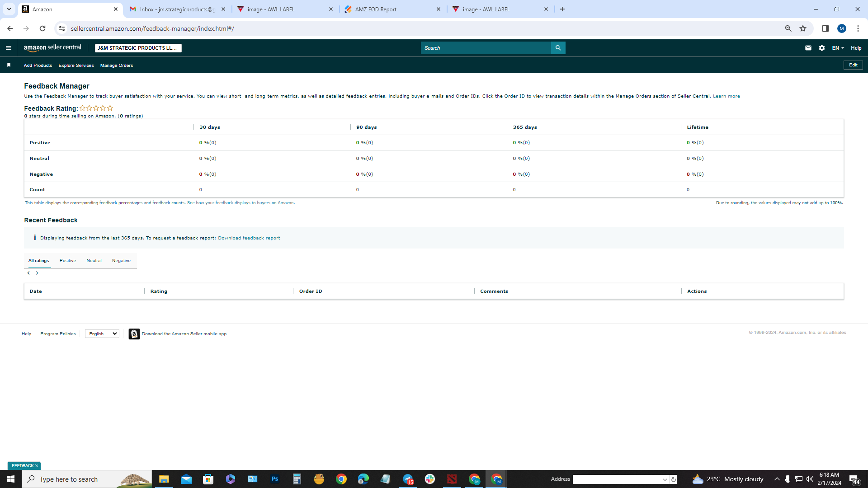Image resolution: width=868 pixels, height=488 pixels.
Task: Expand the taskbar Address dropdown arrow
Action: pos(665,479)
